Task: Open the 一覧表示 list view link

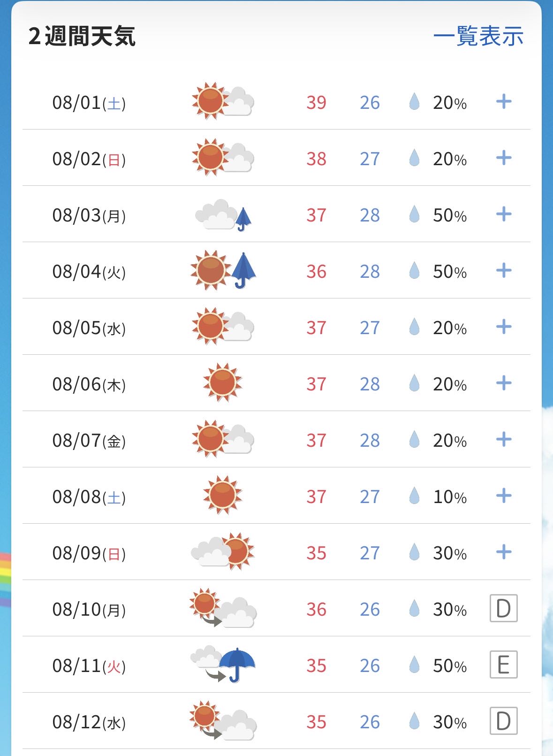Action: click(478, 36)
